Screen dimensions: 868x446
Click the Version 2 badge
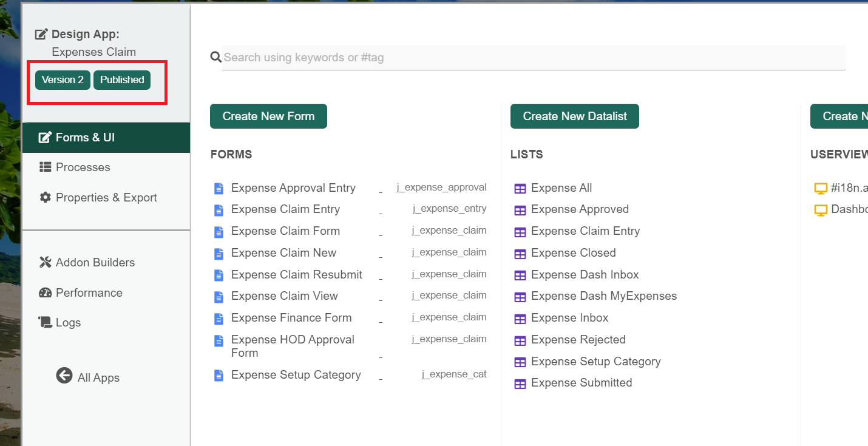click(63, 80)
